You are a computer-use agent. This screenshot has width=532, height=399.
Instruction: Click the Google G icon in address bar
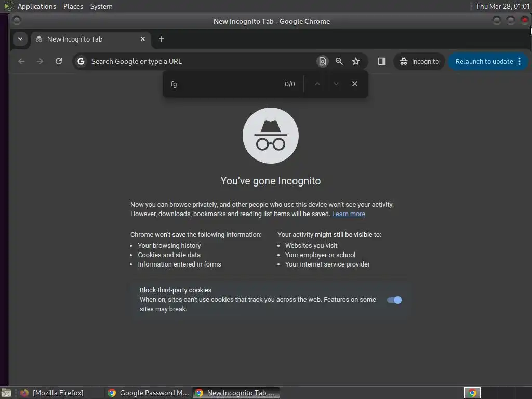tap(81, 61)
